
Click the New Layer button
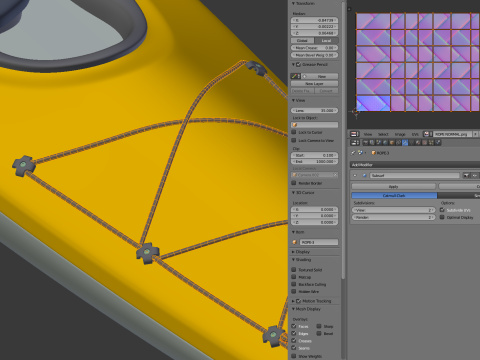coord(315,84)
